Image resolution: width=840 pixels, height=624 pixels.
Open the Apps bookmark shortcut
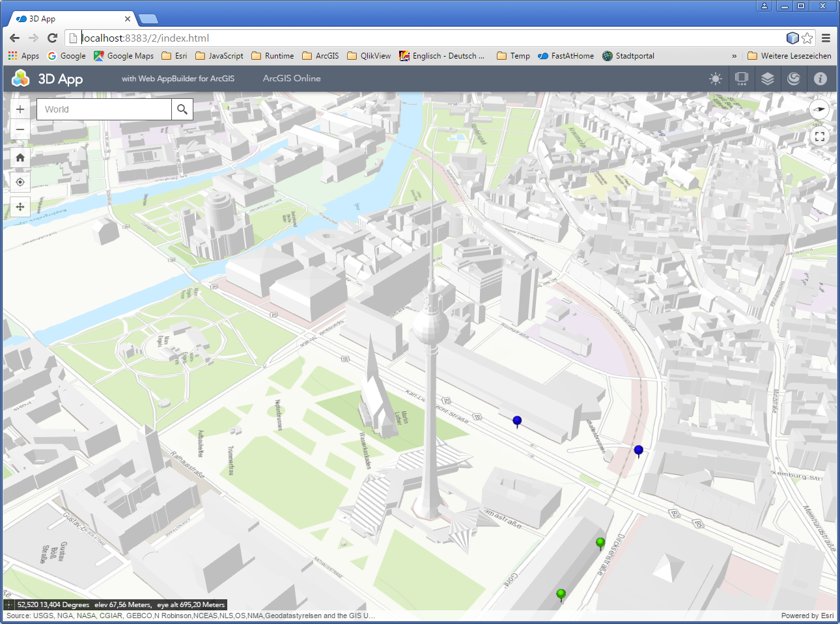point(23,56)
